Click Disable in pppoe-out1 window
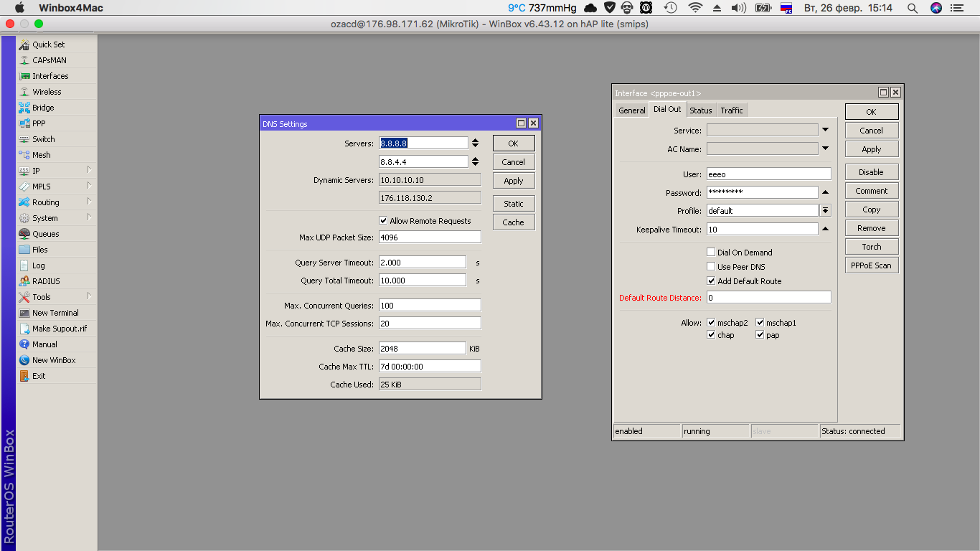 click(872, 172)
